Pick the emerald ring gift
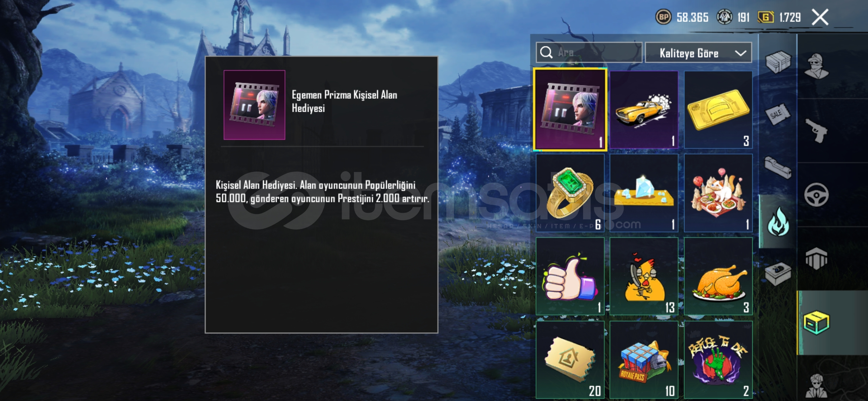 570,193
